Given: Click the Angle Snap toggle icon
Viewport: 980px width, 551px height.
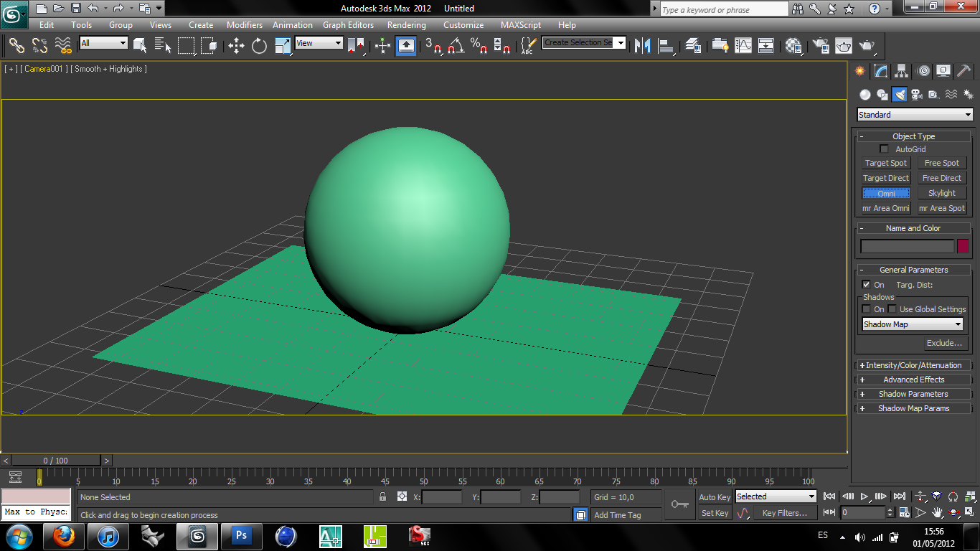Looking at the screenshot, I should tap(456, 46).
